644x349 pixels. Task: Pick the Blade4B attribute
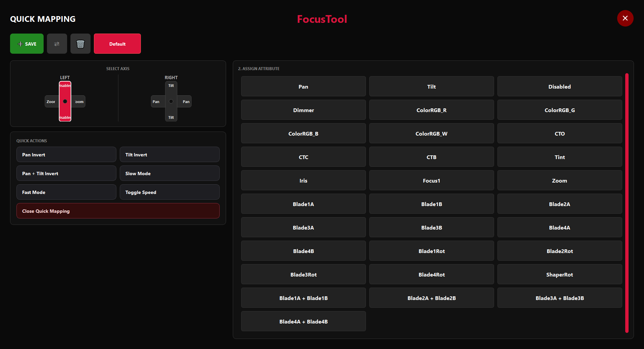304,251
